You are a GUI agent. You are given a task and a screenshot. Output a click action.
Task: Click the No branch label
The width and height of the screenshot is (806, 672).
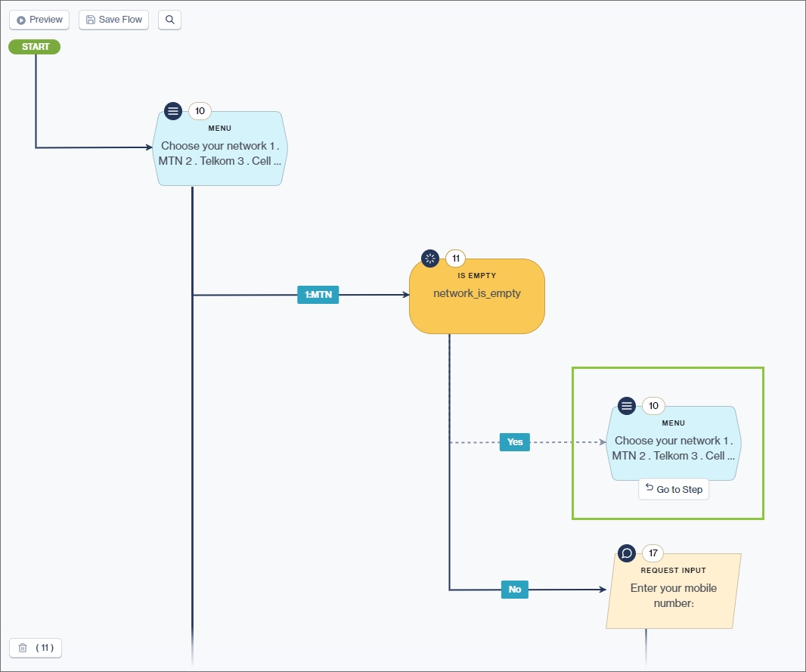[515, 590]
